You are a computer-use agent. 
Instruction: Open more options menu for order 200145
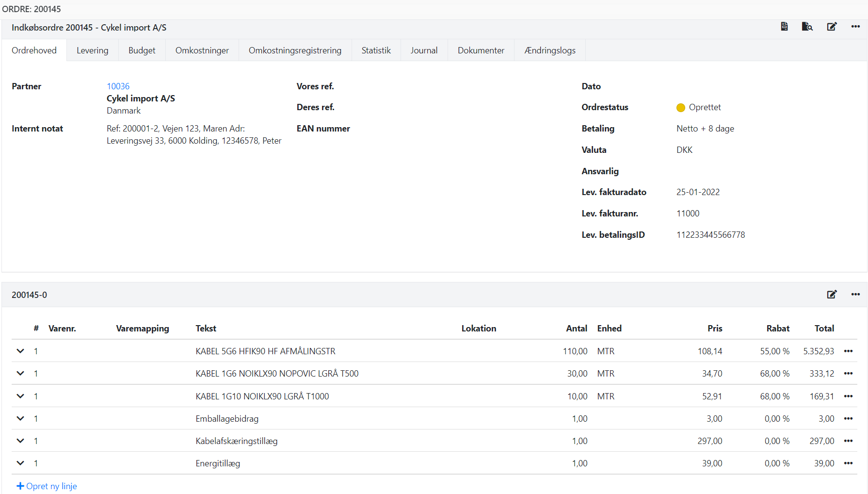[855, 27]
